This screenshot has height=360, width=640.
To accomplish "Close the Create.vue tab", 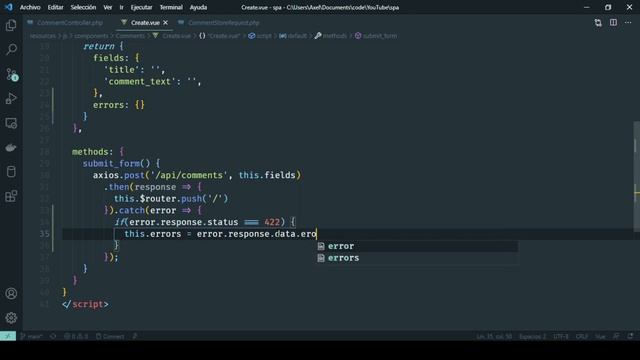I will [165, 23].
